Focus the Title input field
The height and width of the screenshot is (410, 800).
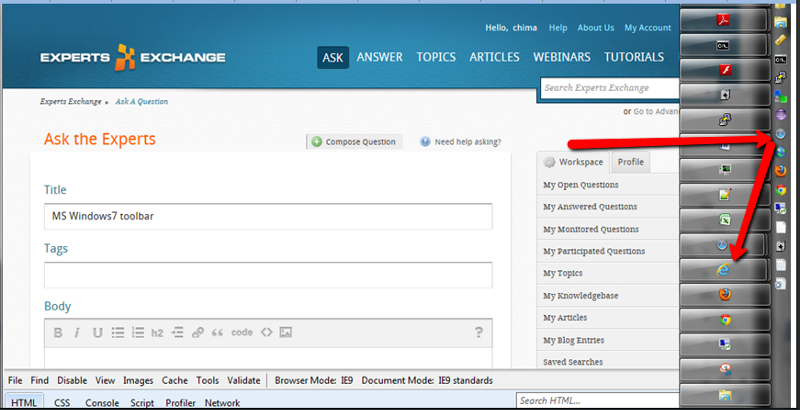pyautogui.click(x=268, y=216)
